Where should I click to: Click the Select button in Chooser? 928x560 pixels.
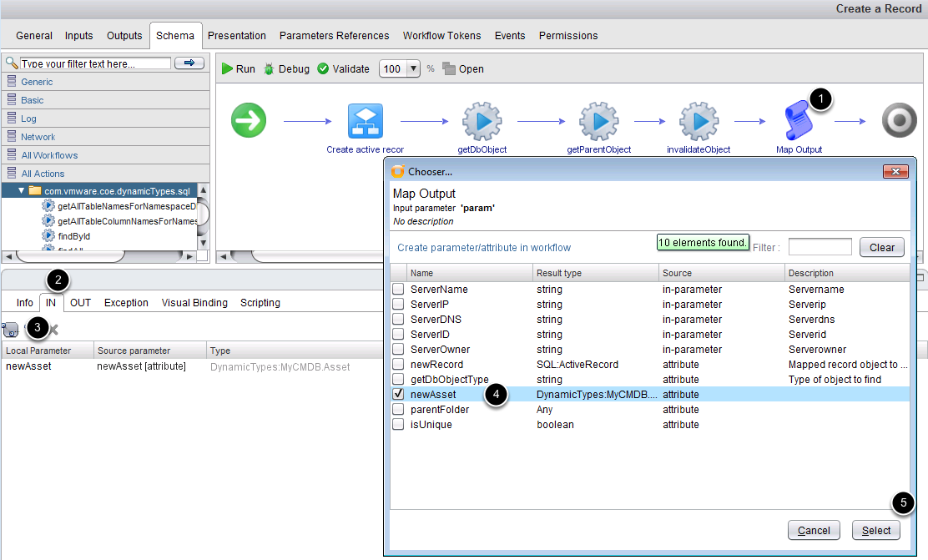(x=876, y=531)
